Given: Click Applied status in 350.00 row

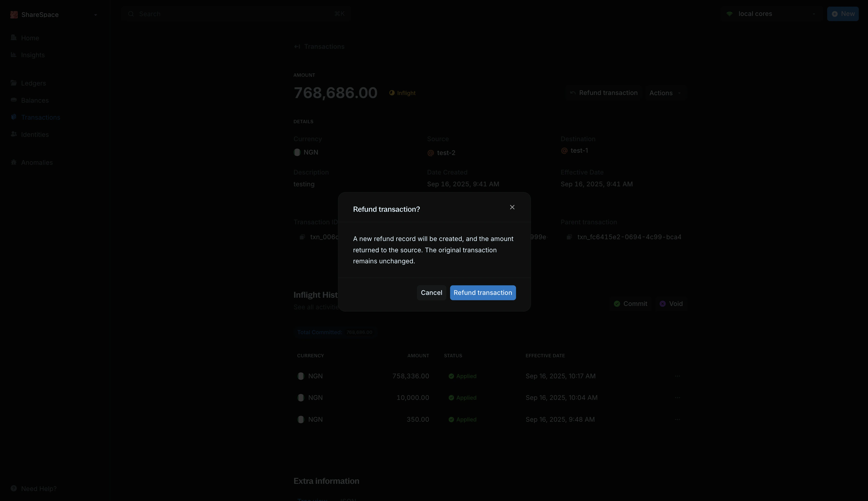Looking at the screenshot, I should 462,419.
